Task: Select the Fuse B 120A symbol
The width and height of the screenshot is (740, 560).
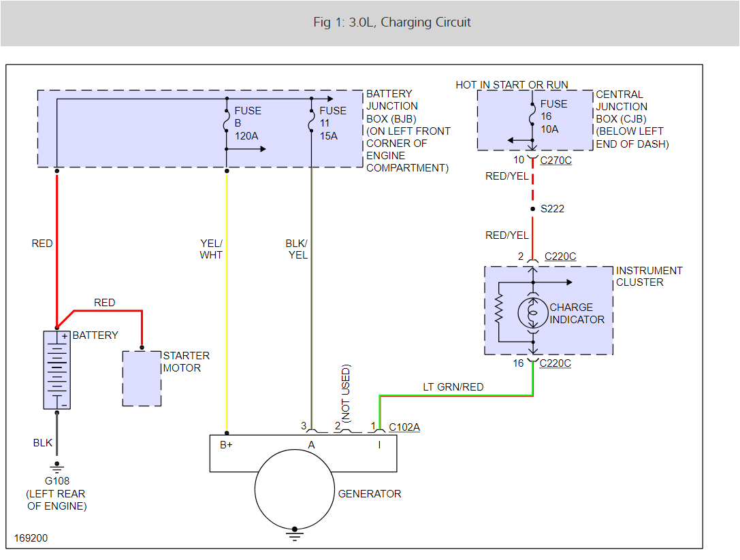Action: click(226, 122)
